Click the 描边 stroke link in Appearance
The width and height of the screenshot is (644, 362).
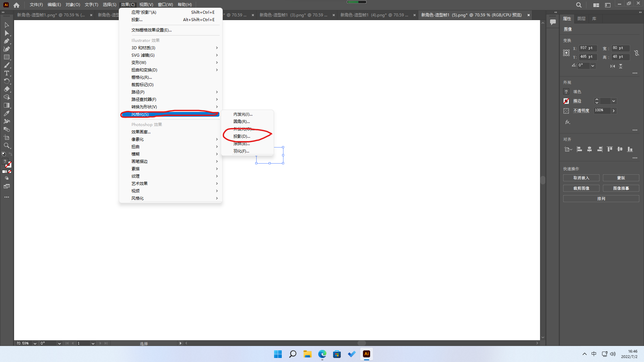577,101
